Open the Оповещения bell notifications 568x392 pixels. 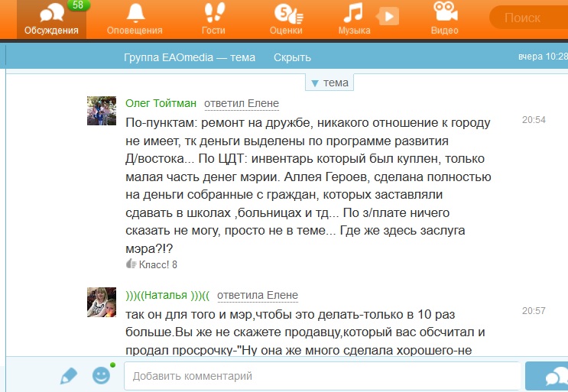[135, 19]
